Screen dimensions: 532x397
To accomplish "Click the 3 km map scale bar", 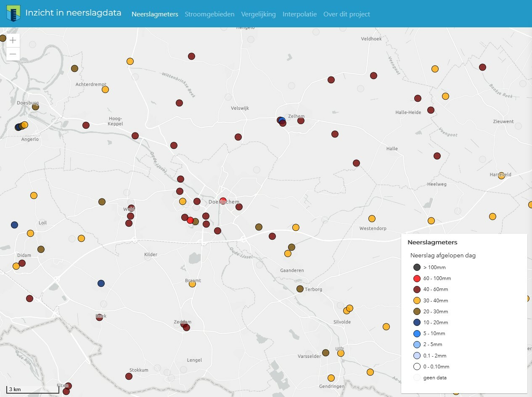I will click(32, 390).
